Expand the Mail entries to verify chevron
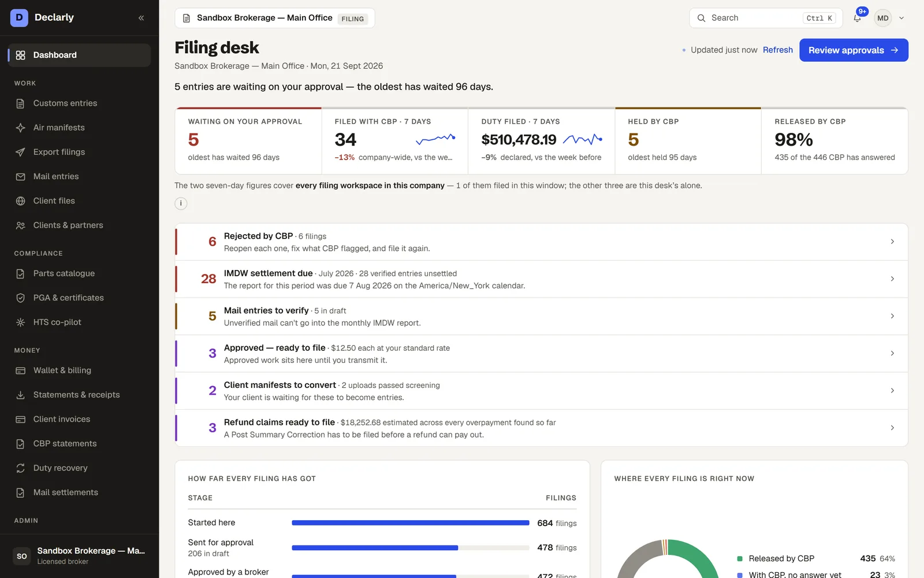The image size is (924, 578). (x=892, y=316)
